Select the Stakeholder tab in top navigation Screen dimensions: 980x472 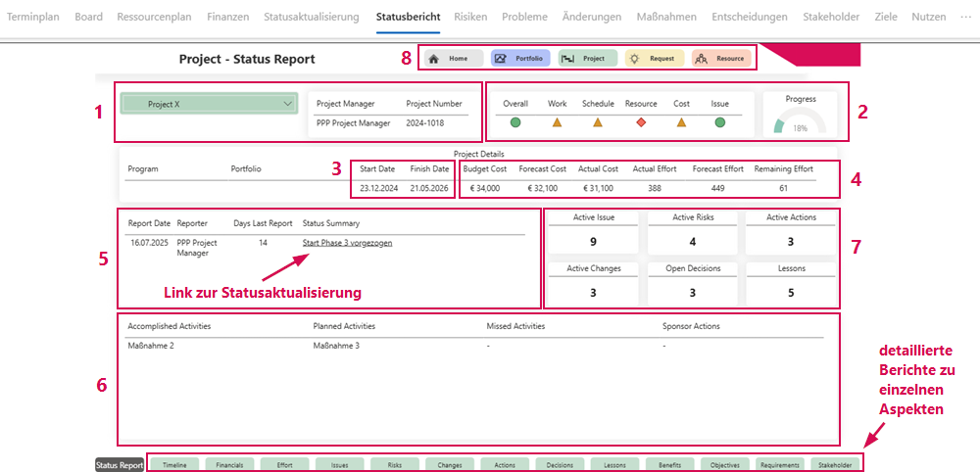830,17
